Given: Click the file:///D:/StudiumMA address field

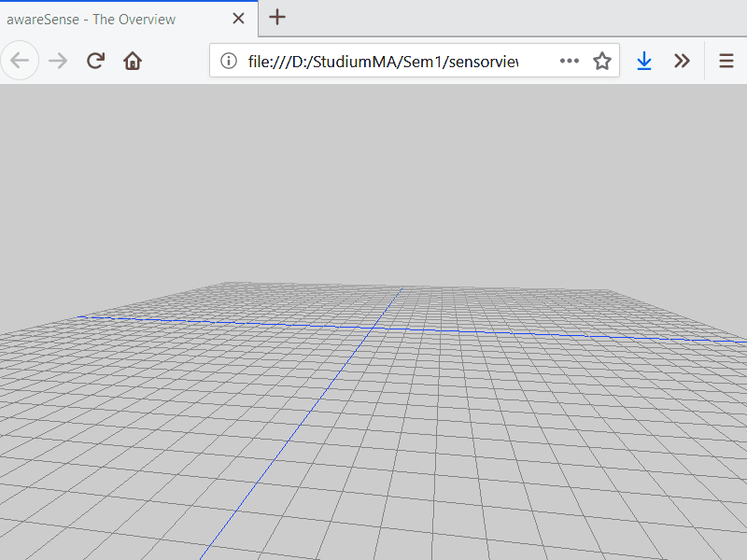Looking at the screenshot, I should [x=383, y=62].
